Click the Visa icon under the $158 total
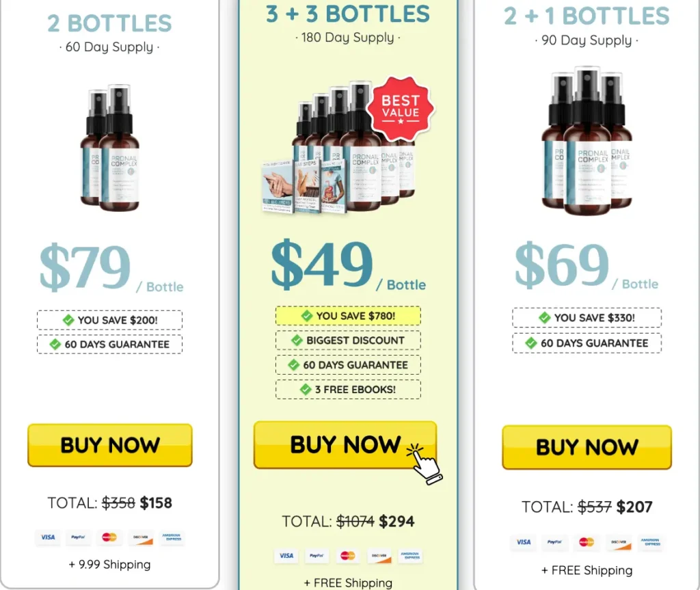Viewport: 700px width, 590px height. pyautogui.click(x=48, y=537)
